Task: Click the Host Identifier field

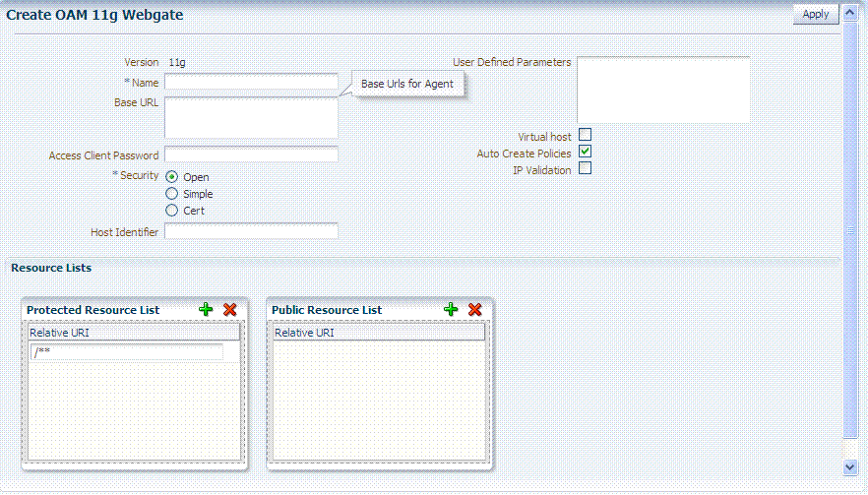Action: coord(251,231)
